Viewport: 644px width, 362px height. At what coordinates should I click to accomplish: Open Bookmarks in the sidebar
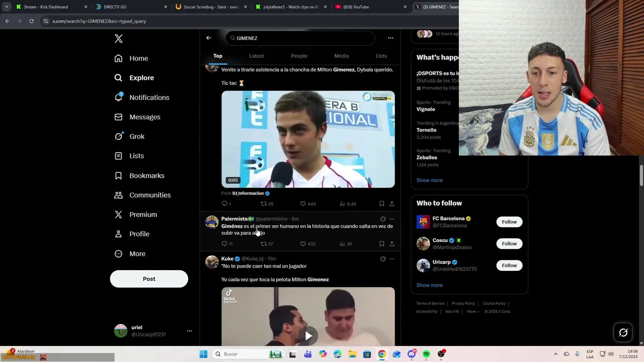click(139, 175)
